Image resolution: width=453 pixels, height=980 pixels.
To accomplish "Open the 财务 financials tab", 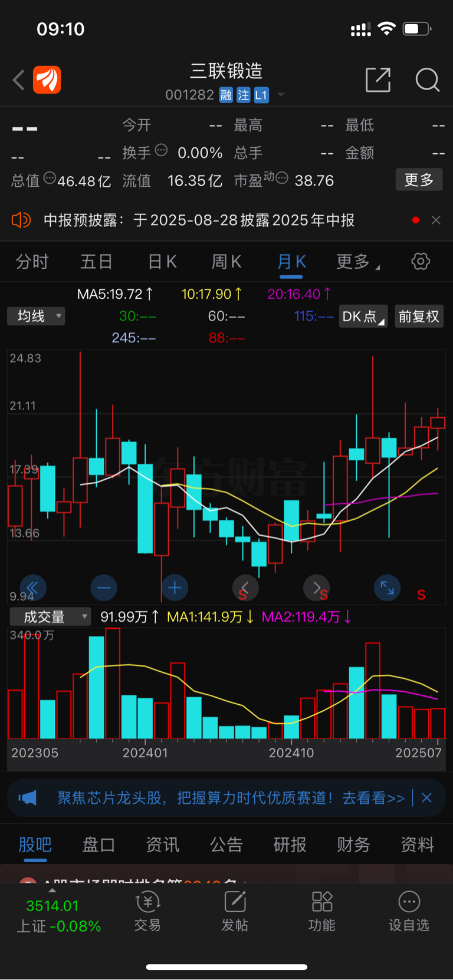I will (354, 844).
